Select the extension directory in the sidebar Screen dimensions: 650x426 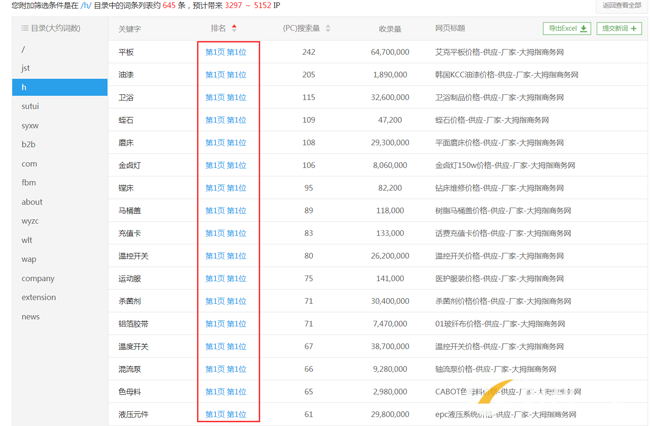(39, 298)
